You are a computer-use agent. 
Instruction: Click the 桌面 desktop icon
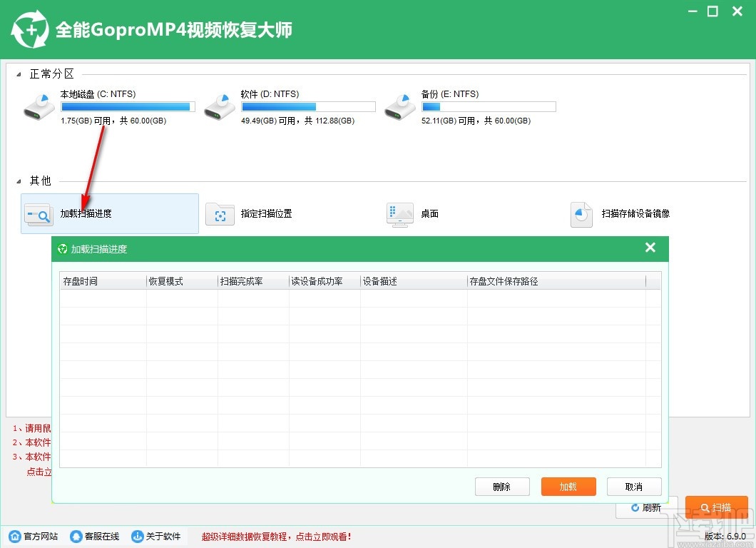tap(399, 215)
